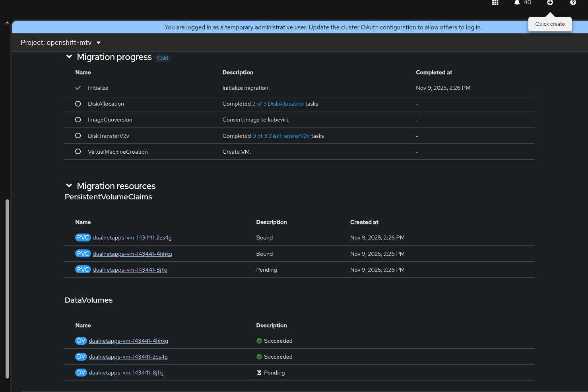Click the DiskAllocation step status circle

coord(78,104)
